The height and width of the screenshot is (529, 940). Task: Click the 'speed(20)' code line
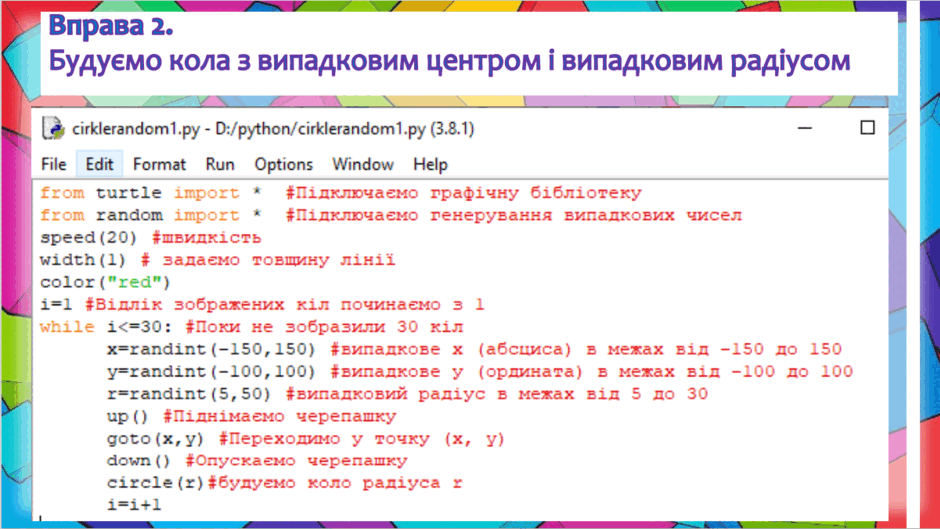tap(89, 238)
